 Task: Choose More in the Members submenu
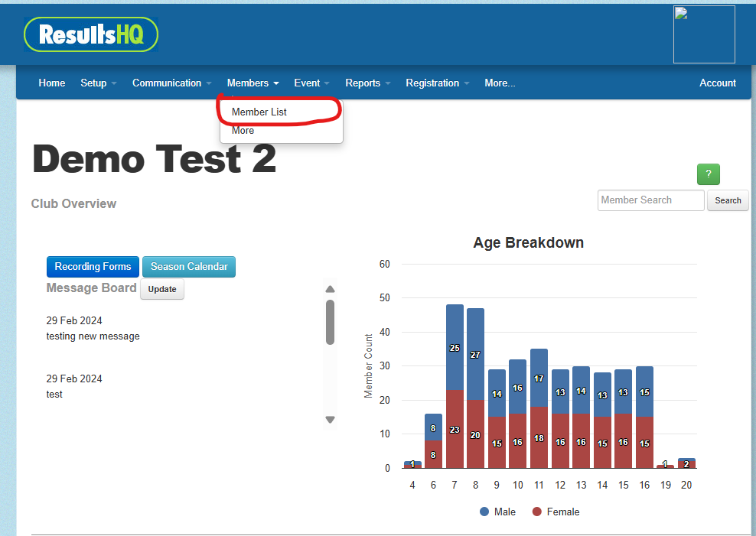pyautogui.click(x=243, y=131)
